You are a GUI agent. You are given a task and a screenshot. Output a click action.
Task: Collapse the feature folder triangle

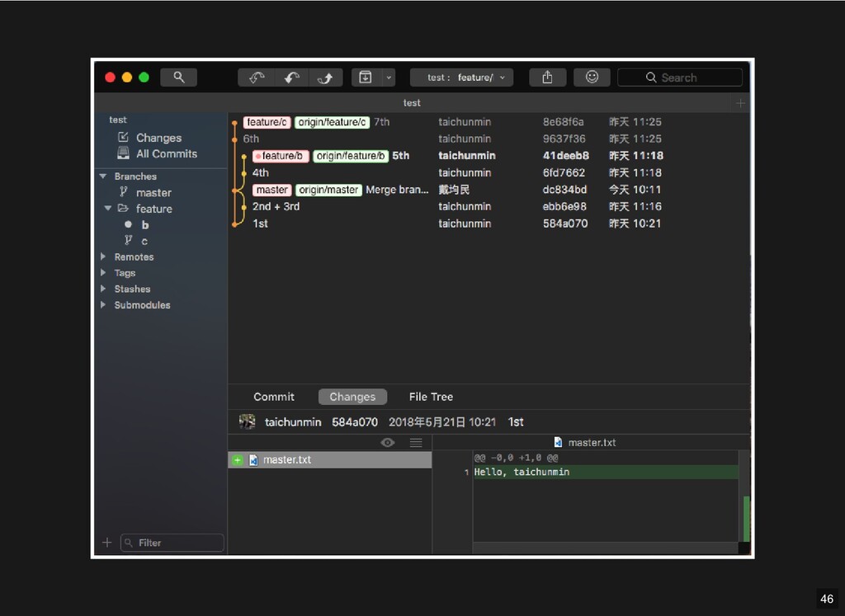tap(108, 209)
